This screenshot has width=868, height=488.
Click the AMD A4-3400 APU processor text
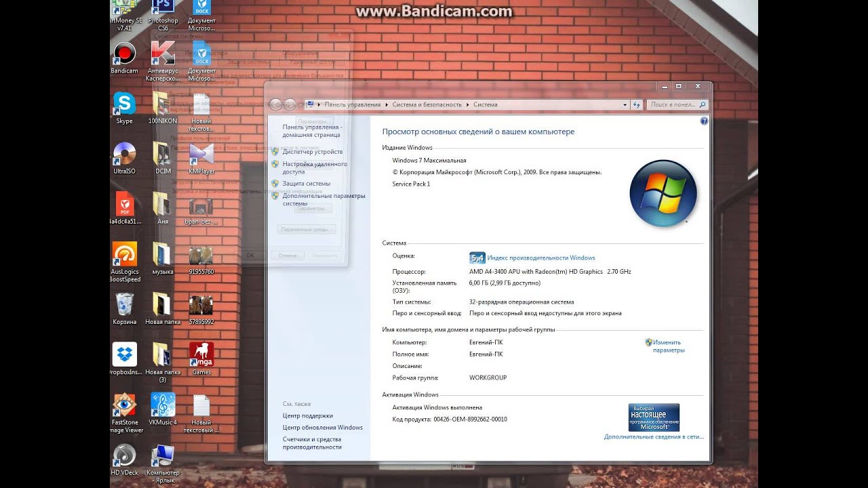click(550, 272)
